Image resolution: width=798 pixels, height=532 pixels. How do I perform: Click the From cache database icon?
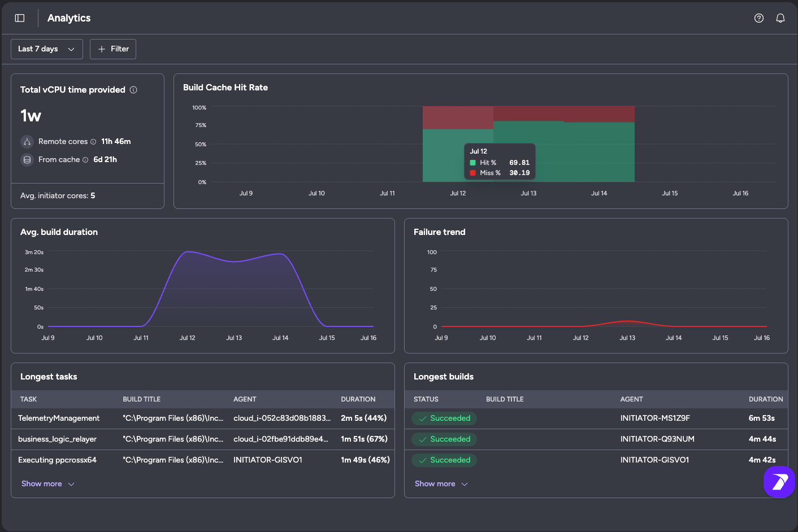coord(27,160)
